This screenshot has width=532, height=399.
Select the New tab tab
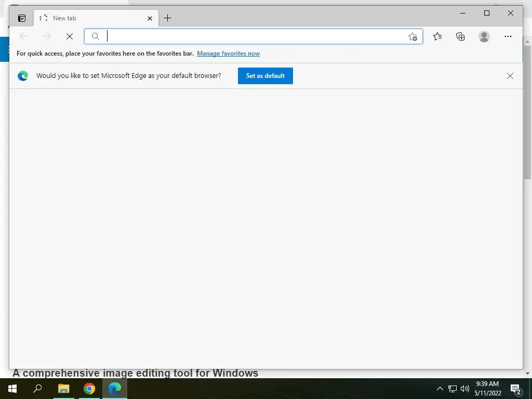pyautogui.click(x=96, y=18)
